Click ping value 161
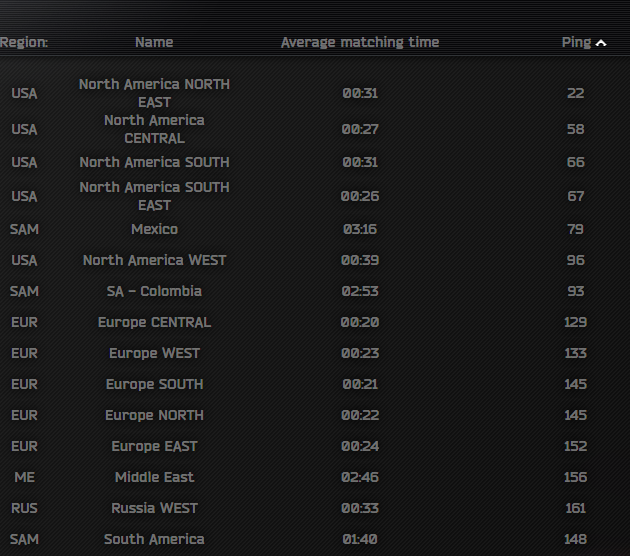 tap(575, 508)
